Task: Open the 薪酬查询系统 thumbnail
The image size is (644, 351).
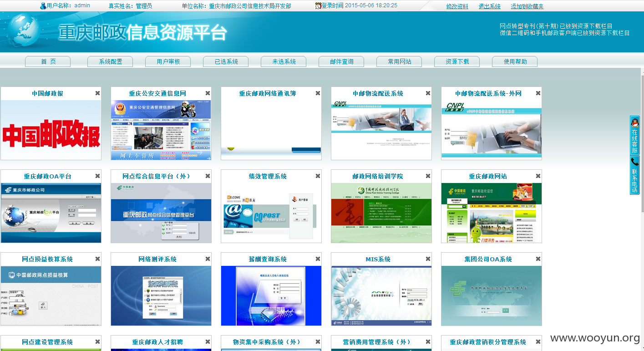Action: 271,295
